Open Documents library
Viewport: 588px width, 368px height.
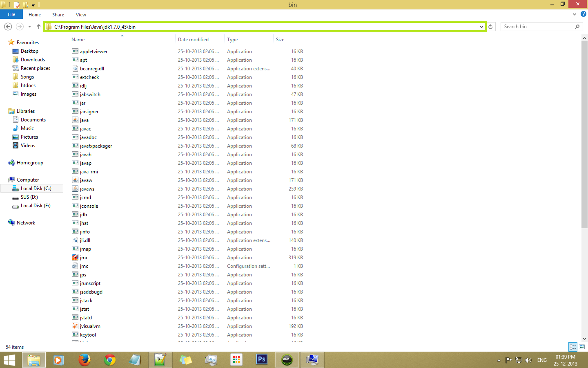tap(33, 120)
